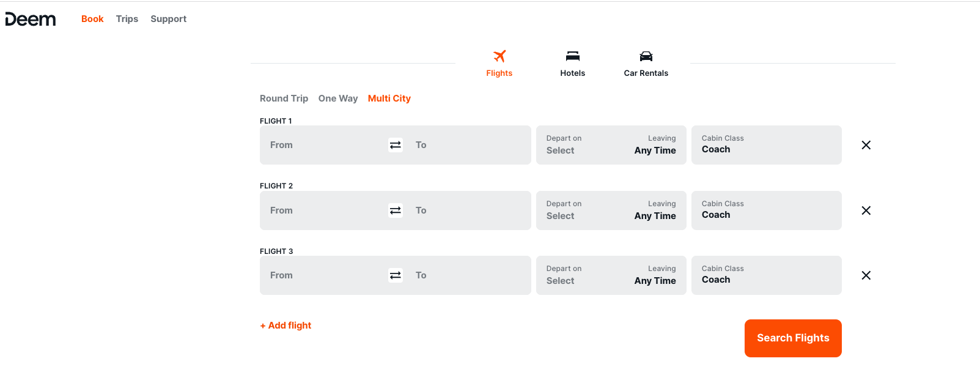Open Hotels via the bed icon
The width and height of the screenshot is (980, 372).
[x=572, y=56]
